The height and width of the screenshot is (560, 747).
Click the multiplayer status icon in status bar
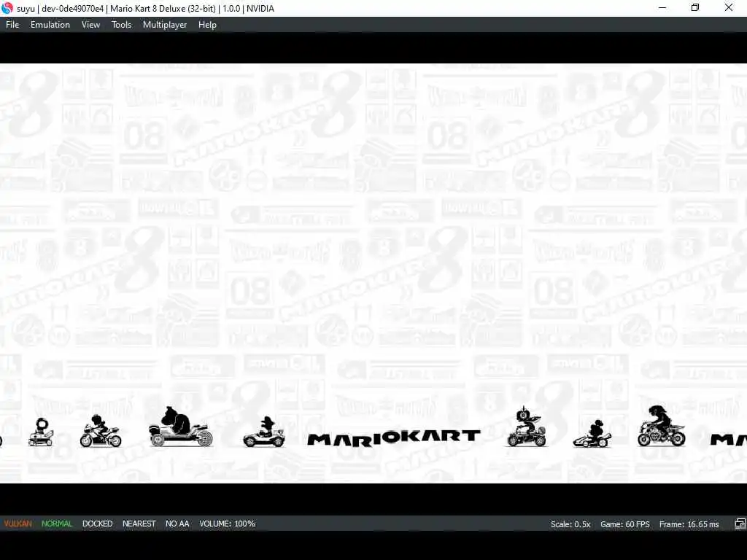coord(740,524)
